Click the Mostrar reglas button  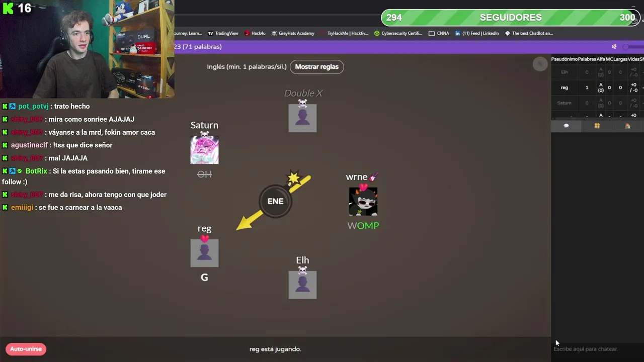pyautogui.click(x=316, y=66)
